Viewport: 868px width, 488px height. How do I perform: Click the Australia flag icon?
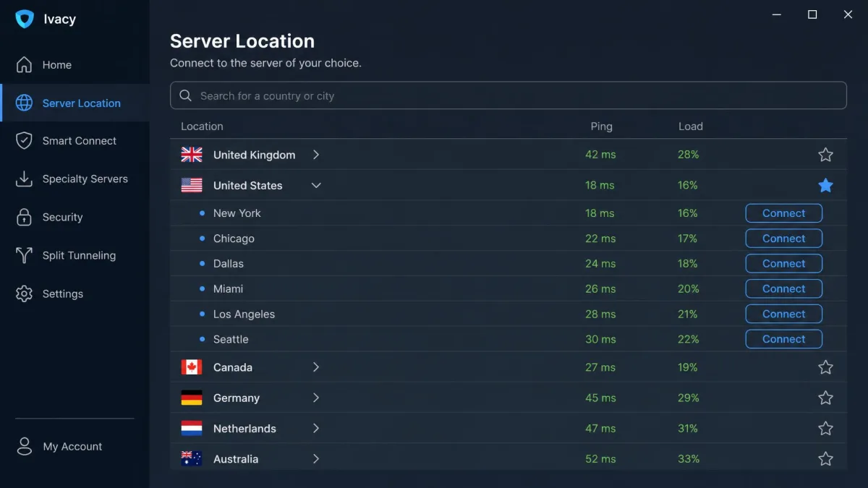192,458
